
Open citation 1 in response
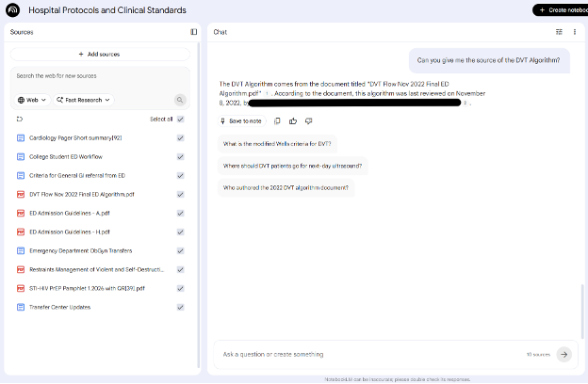point(267,93)
